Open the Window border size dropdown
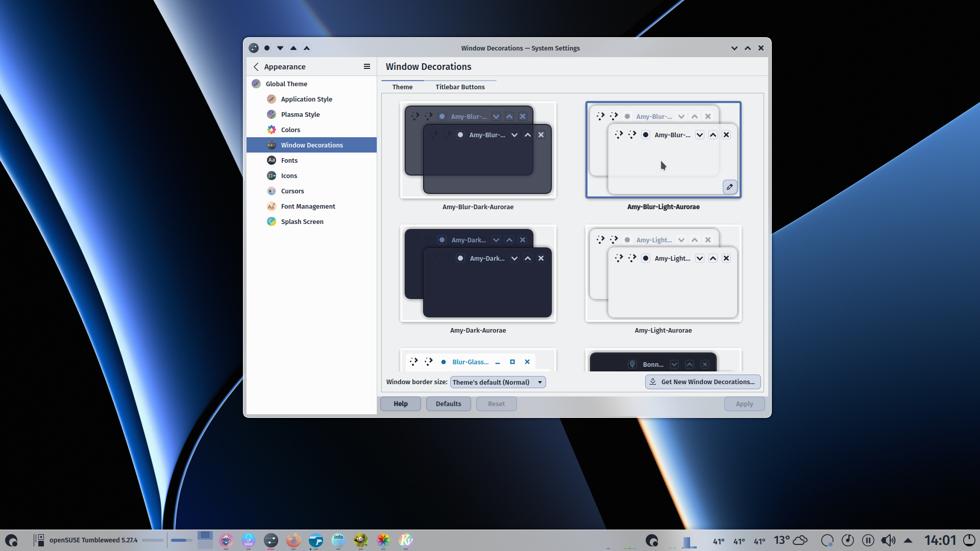 [498, 382]
